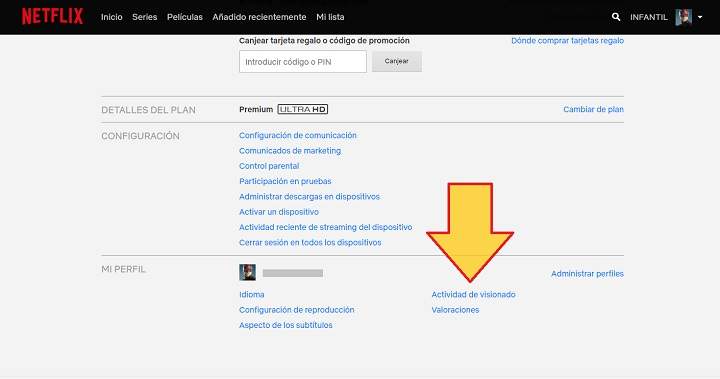Image resolution: width=720 pixels, height=379 pixels.
Task: Open Configuración de reproducción link
Action: pos(297,310)
